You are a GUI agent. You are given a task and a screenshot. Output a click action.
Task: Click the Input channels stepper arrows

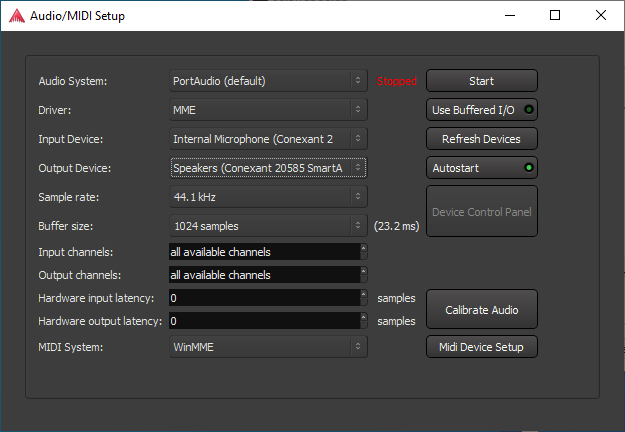point(363,251)
